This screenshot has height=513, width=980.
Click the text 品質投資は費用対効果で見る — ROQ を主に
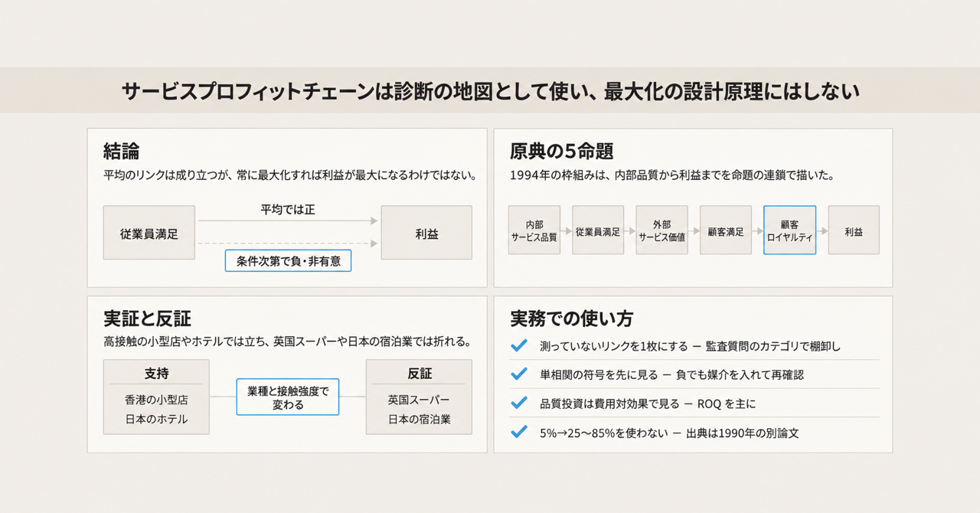(648, 404)
